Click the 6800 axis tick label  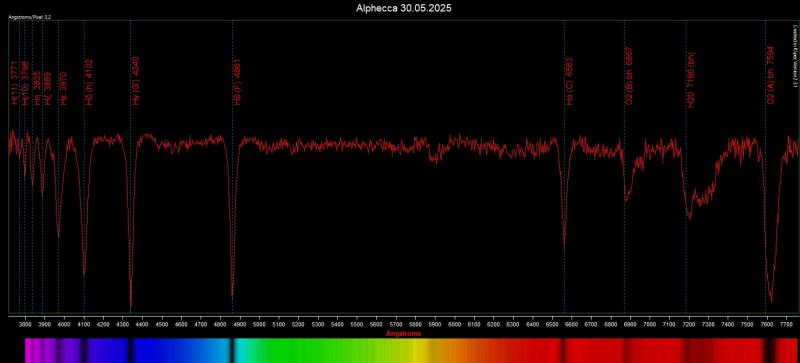tap(611, 324)
